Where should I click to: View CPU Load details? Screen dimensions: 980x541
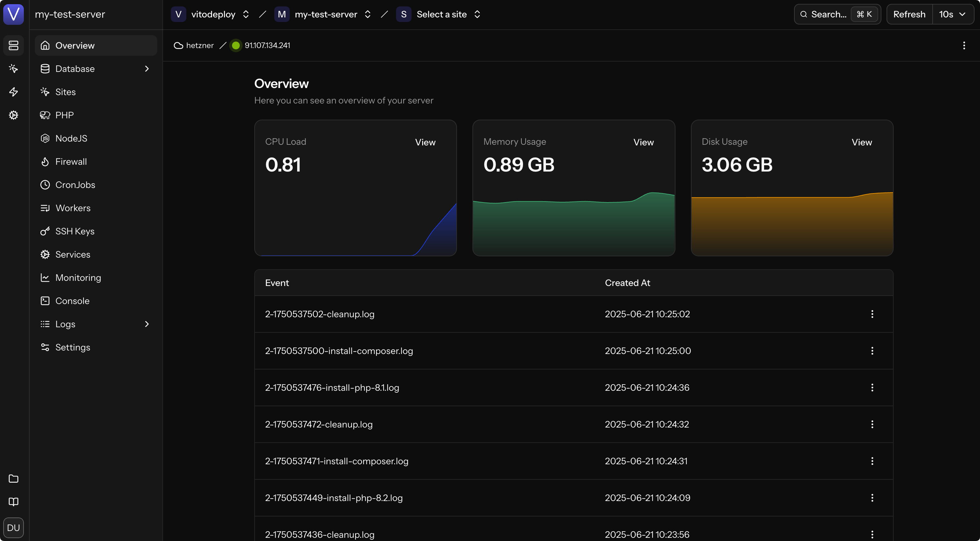(x=425, y=143)
